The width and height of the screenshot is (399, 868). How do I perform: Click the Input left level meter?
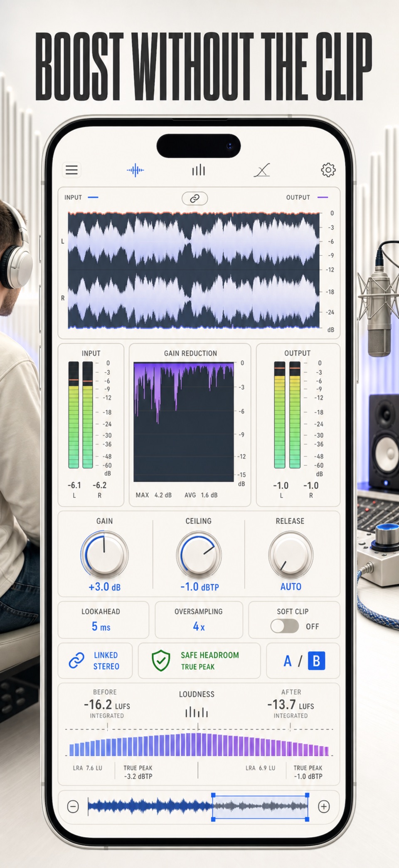pos(74,415)
